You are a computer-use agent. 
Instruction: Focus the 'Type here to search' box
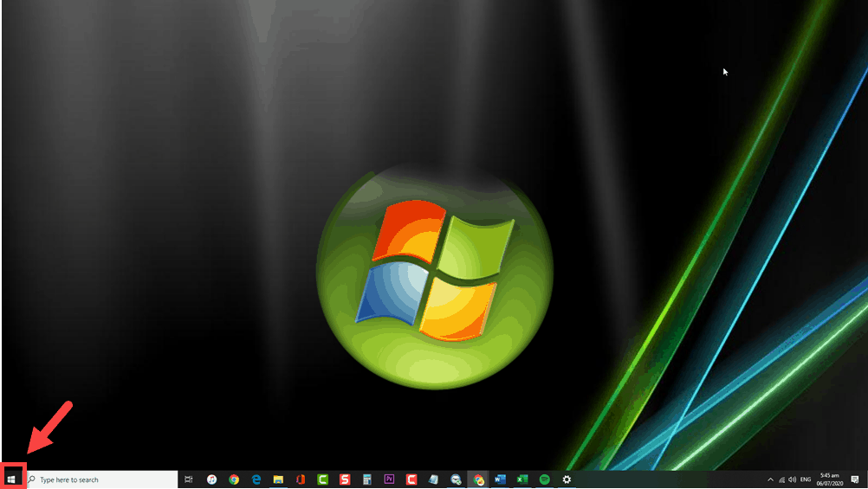(x=100, y=479)
